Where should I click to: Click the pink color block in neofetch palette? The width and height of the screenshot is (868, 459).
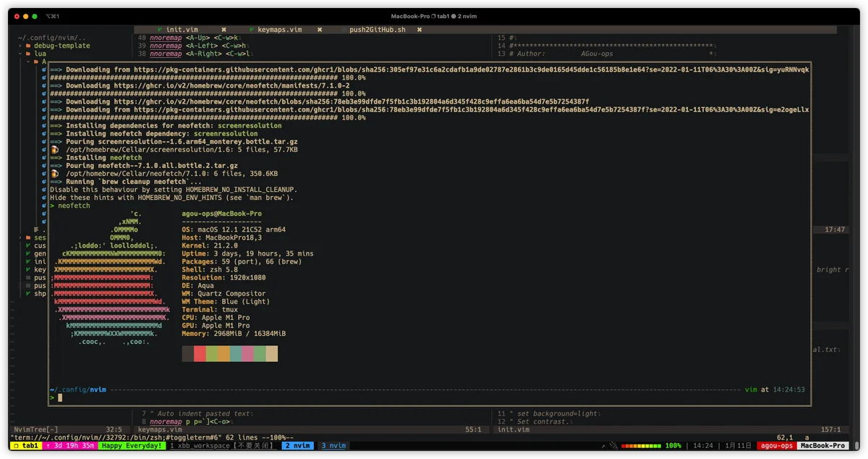pyautogui.click(x=248, y=353)
